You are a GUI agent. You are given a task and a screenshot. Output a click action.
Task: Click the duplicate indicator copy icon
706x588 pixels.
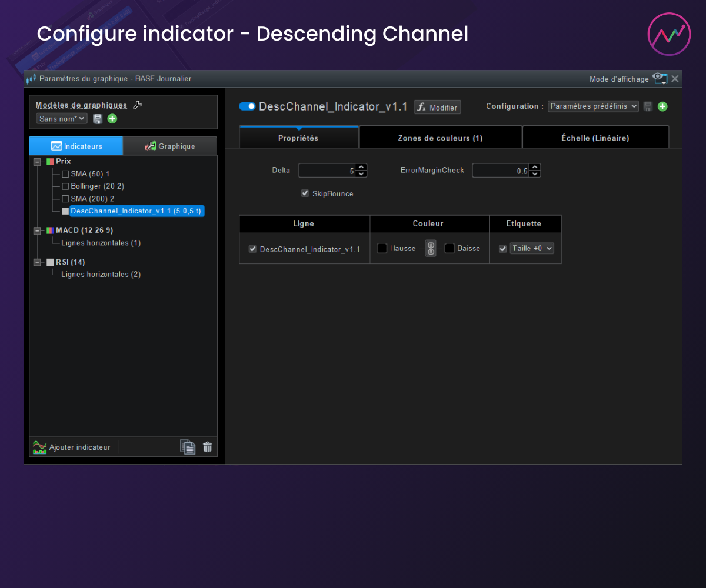click(x=187, y=447)
